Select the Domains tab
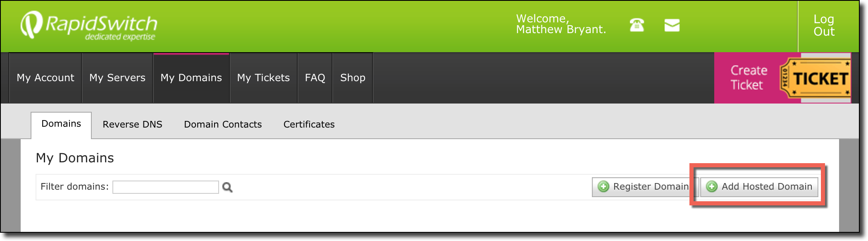 (61, 125)
